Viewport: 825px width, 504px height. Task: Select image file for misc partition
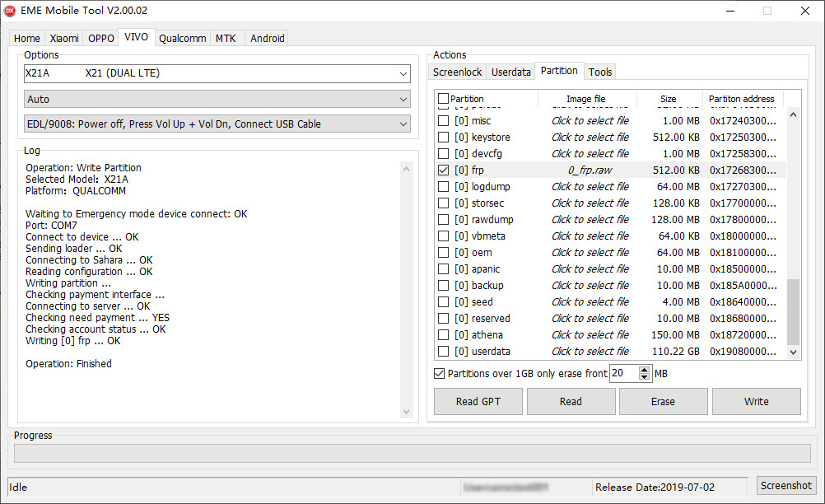(590, 121)
